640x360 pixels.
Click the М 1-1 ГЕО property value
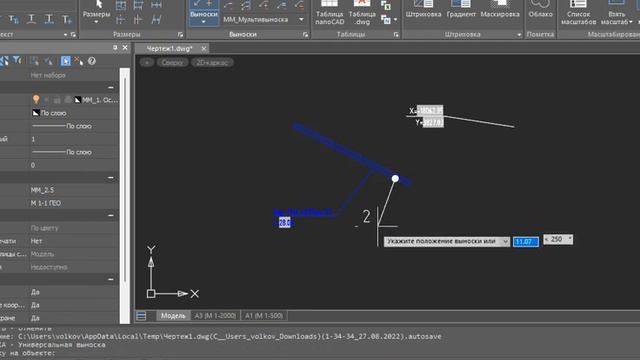[46, 203]
